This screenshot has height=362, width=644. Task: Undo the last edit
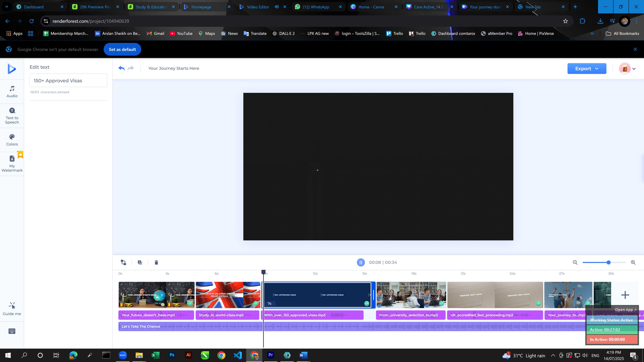coord(121,68)
